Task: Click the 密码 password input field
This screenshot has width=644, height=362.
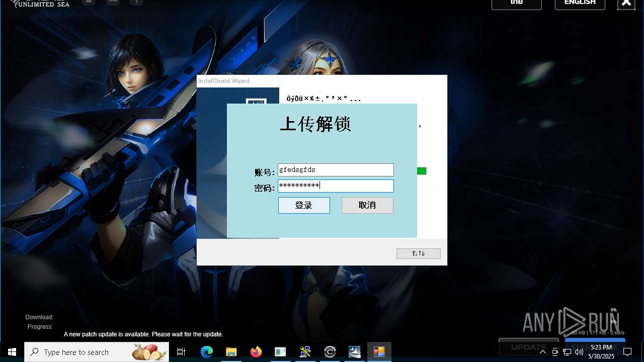Action: [x=336, y=186]
